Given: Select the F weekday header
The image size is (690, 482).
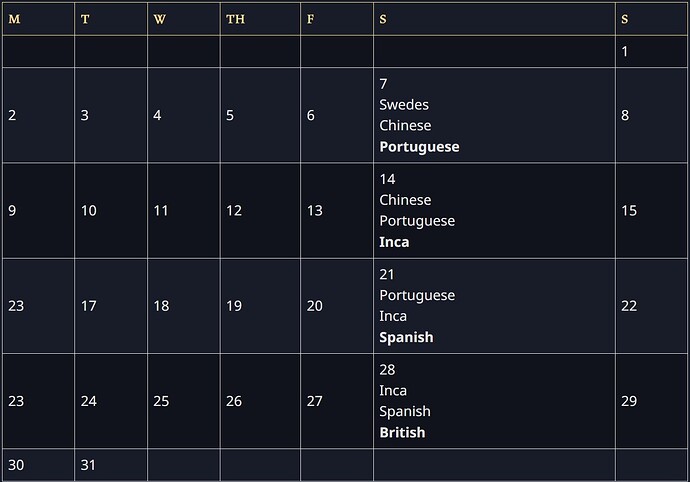Looking at the screenshot, I should pos(311,19).
